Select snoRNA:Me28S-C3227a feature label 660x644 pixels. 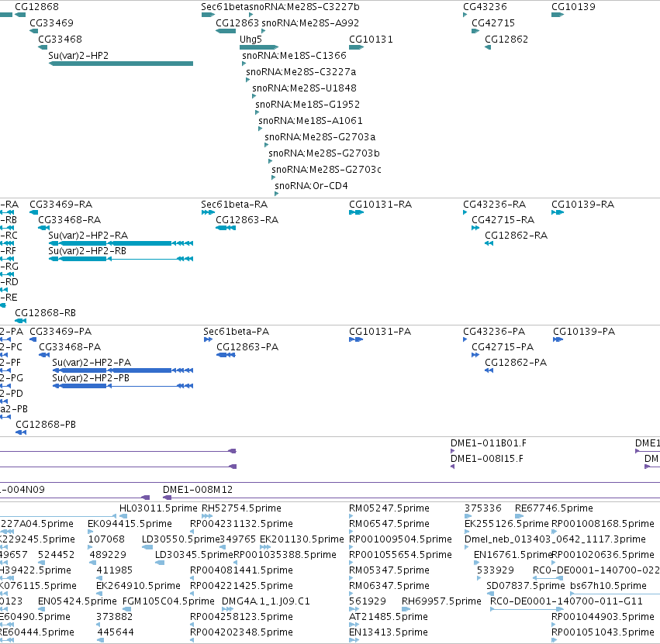click(301, 72)
